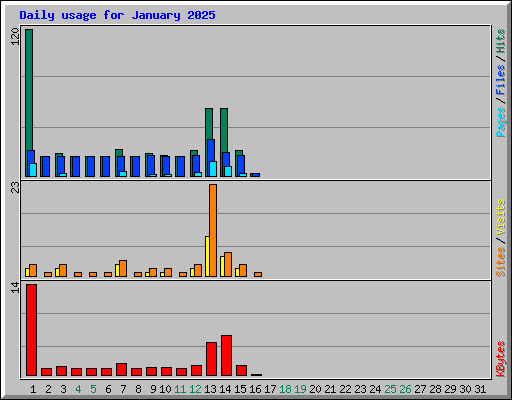The image size is (512, 400).
Task: Select day 31 on the x-axis
Action: [480, 389]
